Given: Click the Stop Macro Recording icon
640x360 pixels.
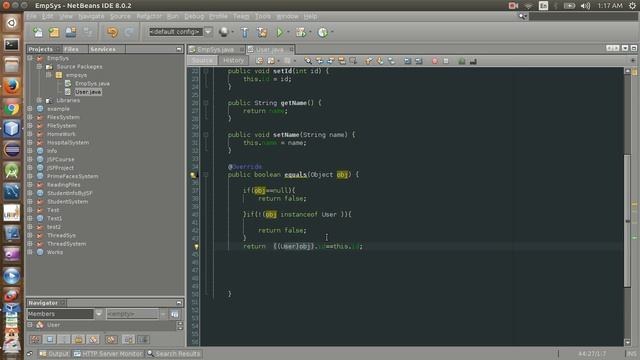Looking at the screenshot, I should [x=446, y=61].
